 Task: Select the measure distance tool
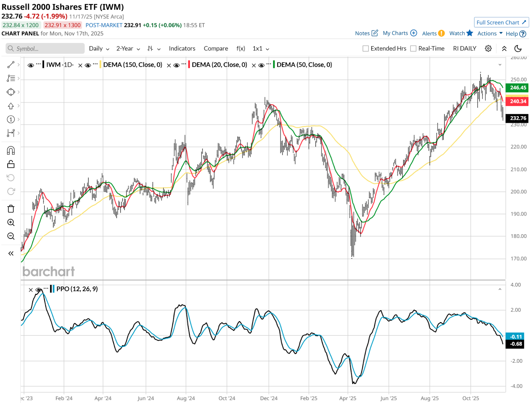point(11,133)
